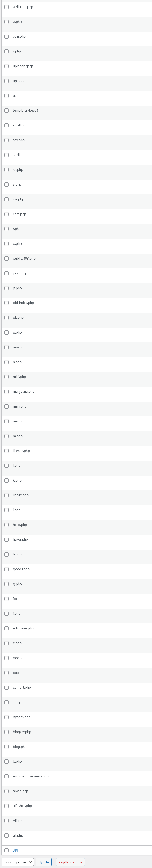Screen dimensions: 152x868
Task: Toggle checkbox next to alfashell.php
Action: [x=6, y=806]
